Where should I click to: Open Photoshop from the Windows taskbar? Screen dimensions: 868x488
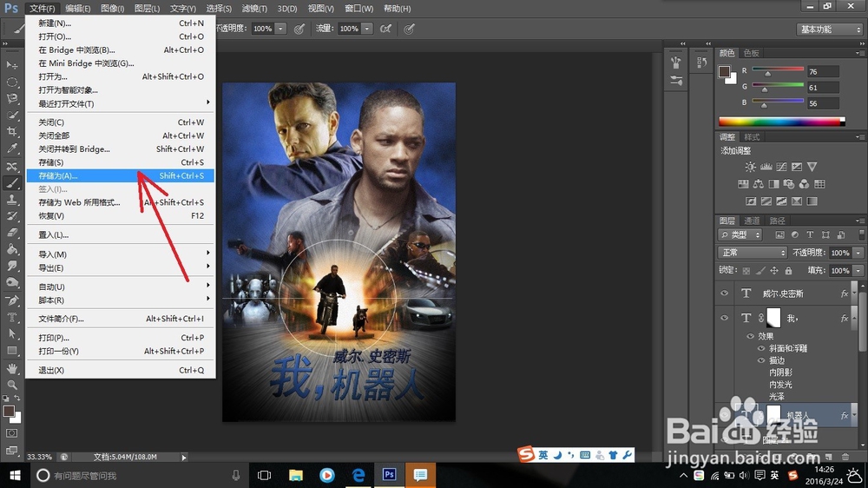click(389, 475)
